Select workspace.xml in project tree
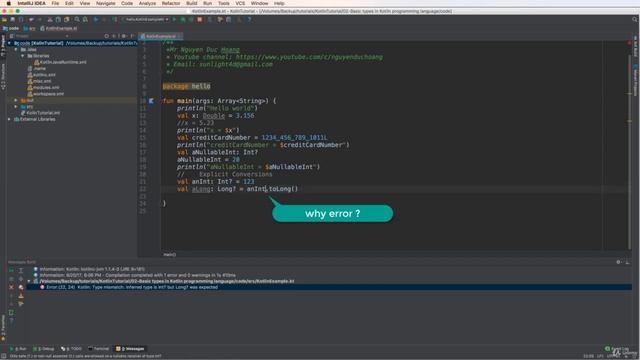The width and height of the screenshot is (640, 360). (46, 94)
